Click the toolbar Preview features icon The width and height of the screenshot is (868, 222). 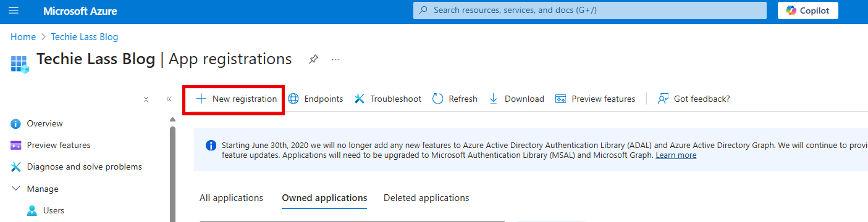click(x=561, y=99)
